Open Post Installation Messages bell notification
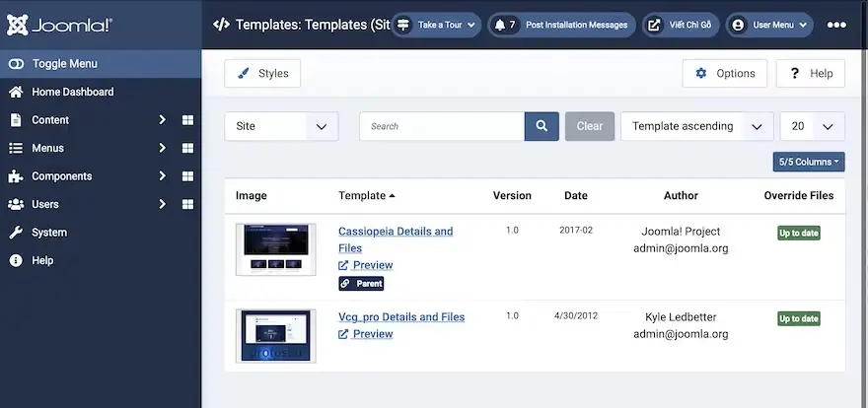 [x=561, y=25]
